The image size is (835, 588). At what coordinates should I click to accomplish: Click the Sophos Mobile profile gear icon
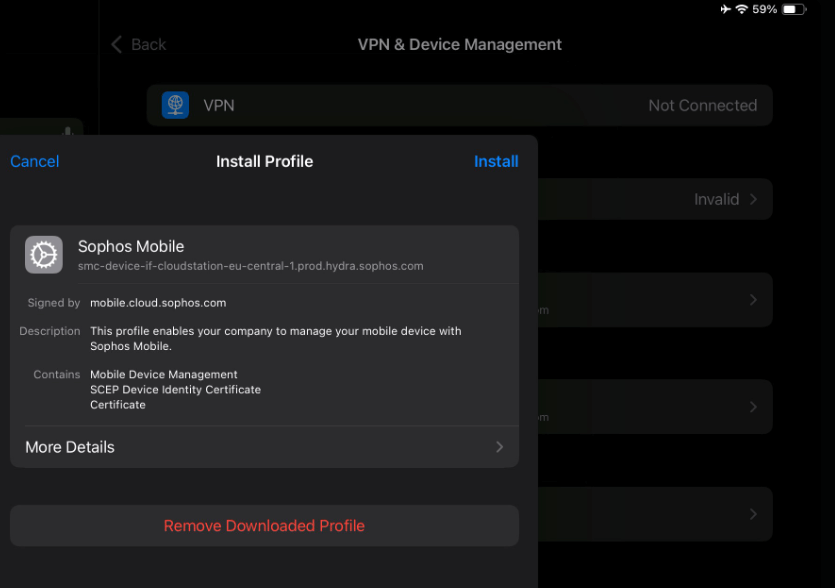tap(44, 255)
